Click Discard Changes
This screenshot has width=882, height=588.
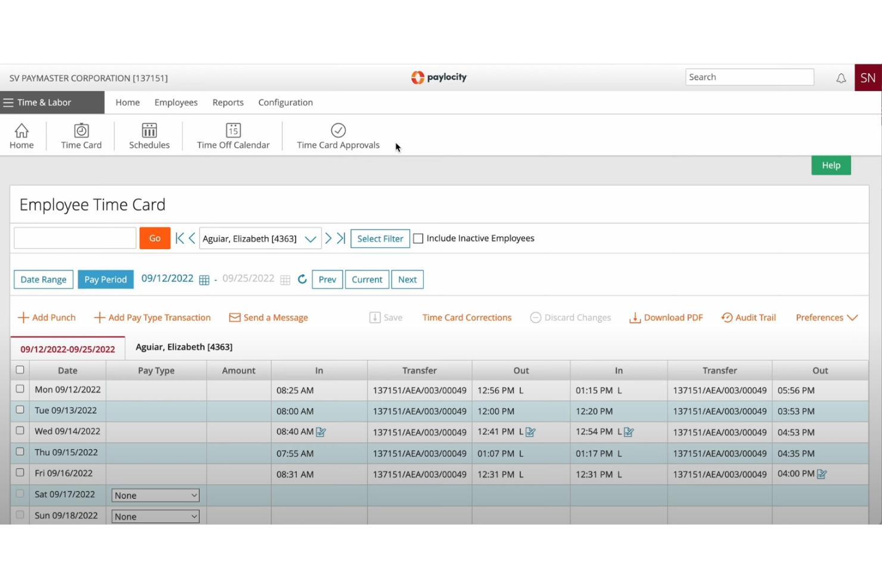click(x=570, y=318)
